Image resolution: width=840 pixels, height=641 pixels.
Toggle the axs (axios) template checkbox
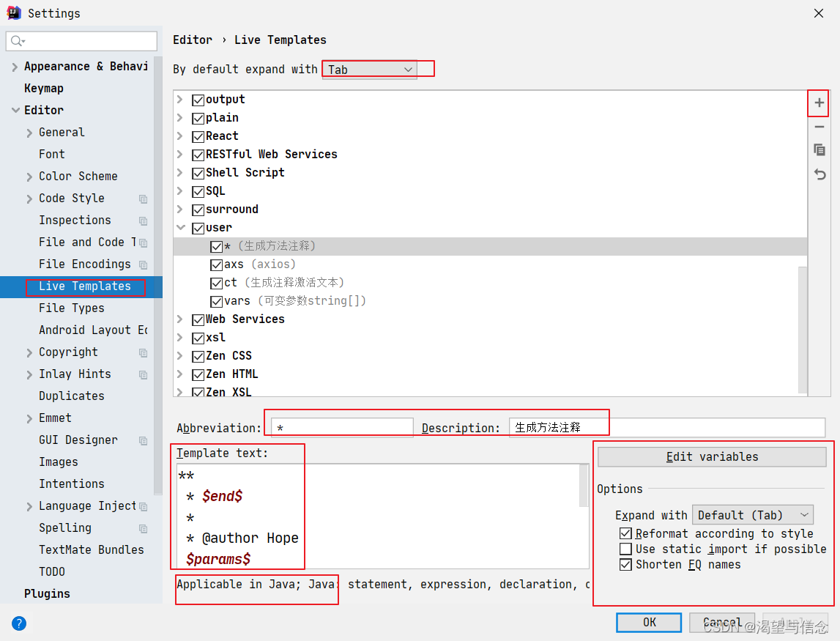click(217, 264)
